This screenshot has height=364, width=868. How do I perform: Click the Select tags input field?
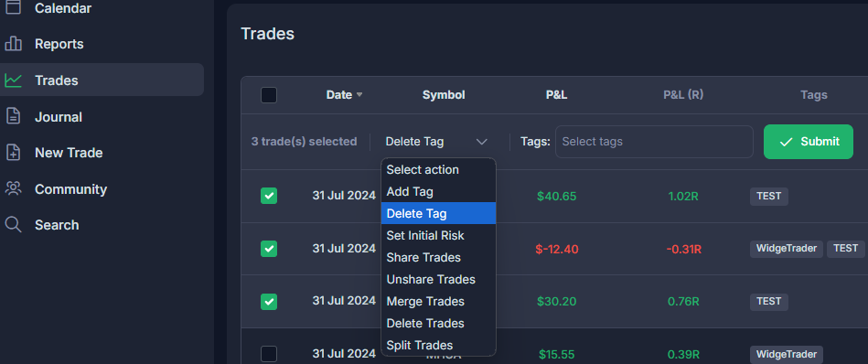[654, 142]
